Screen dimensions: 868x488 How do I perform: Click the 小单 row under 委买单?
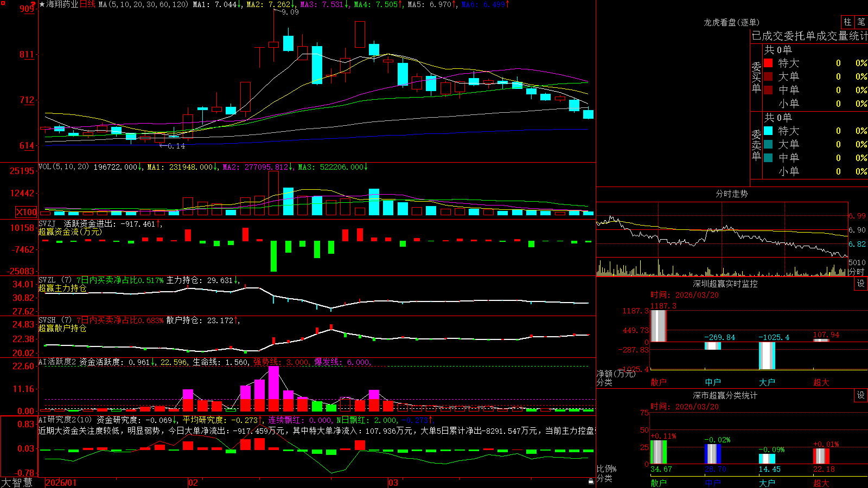tap(815, 104)
